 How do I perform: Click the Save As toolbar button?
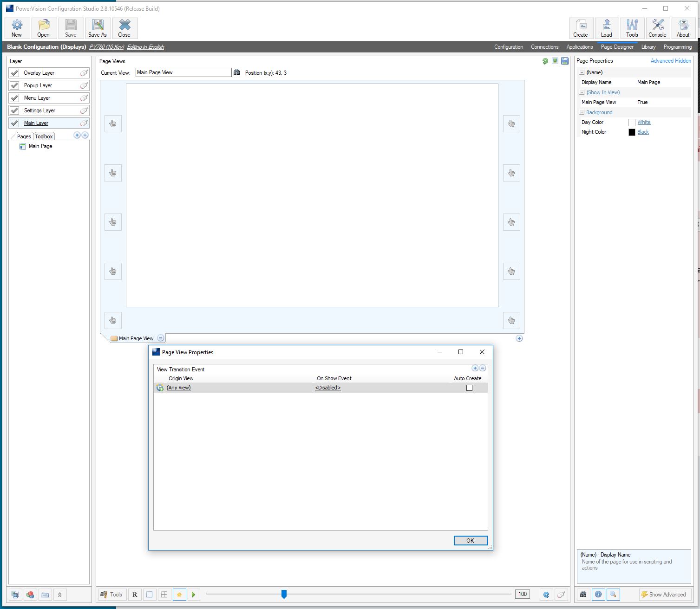click(x=98, y=28)
